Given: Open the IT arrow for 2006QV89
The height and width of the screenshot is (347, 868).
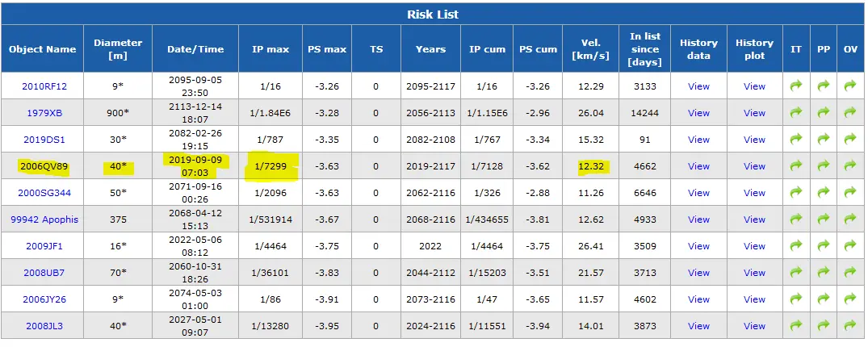Looking at the screenshot, I should 796,165.
